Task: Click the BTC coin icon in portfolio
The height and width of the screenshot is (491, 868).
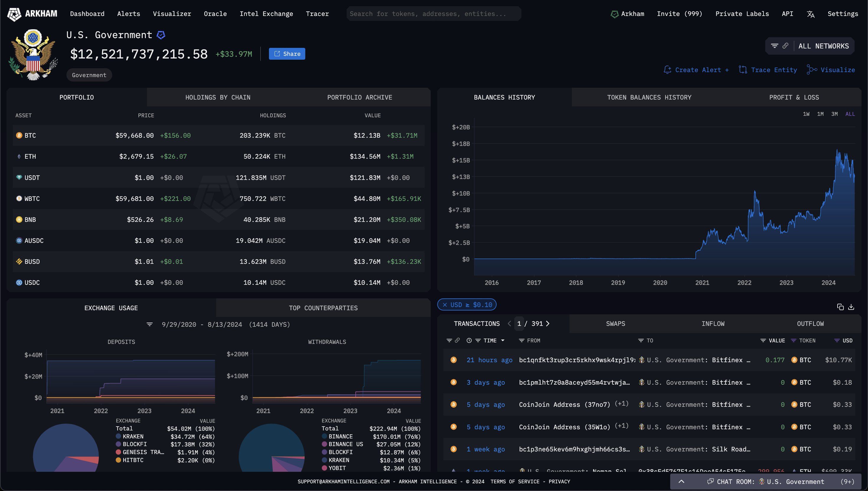Action: 19,135
